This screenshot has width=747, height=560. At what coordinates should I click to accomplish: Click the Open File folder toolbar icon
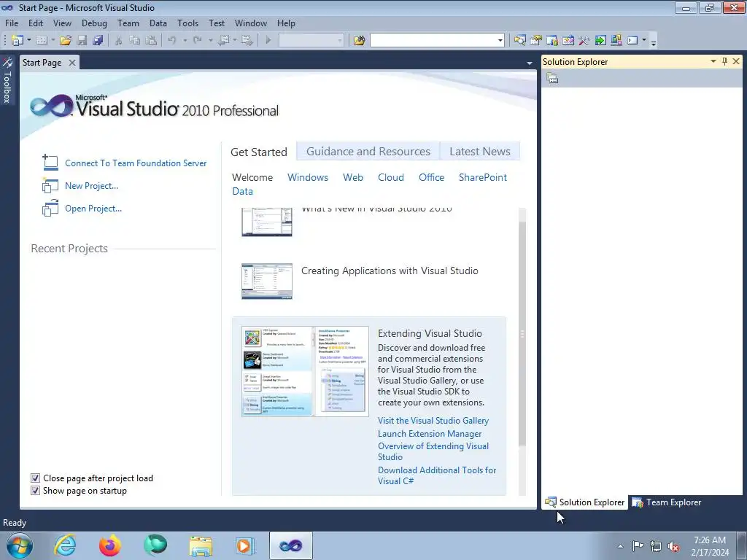click(66, 41)
